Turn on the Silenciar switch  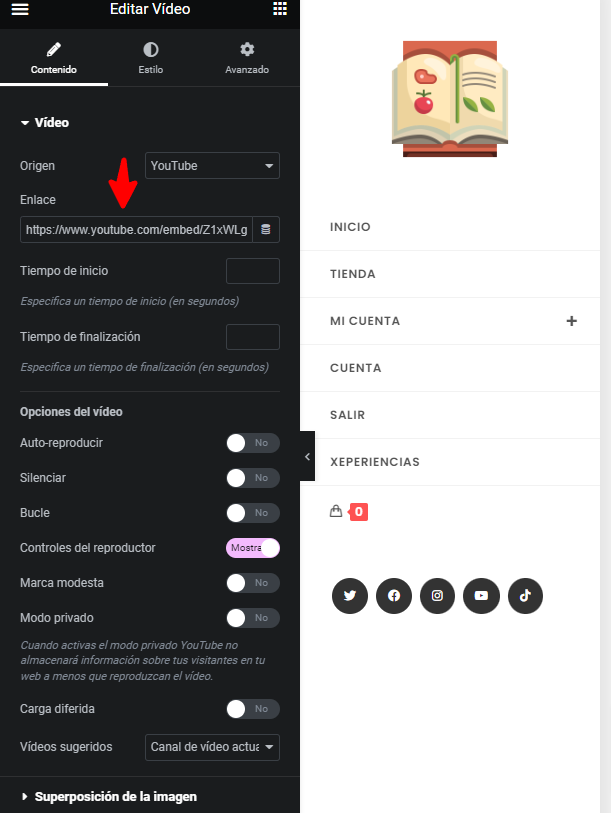click(253, 478)
